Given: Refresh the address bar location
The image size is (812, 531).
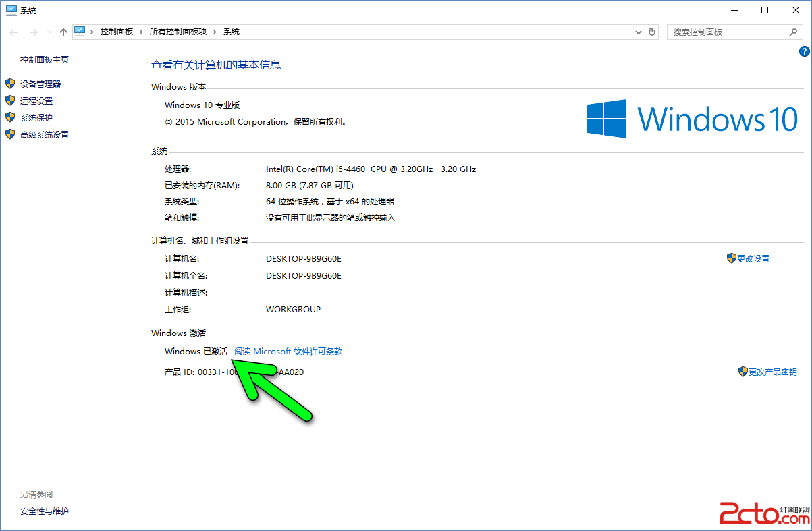Looking at the screenshot, I should [x=652, y=32].
